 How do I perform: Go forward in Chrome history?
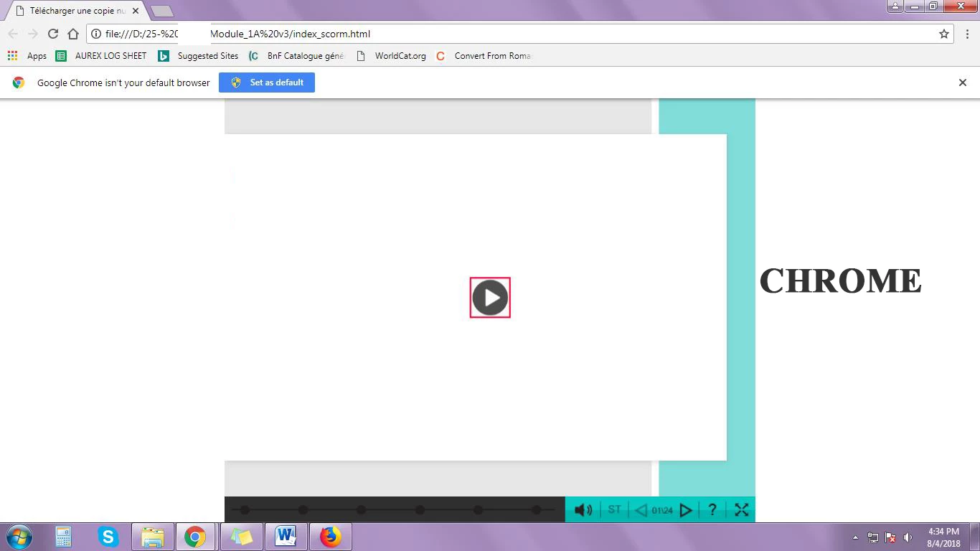point(33,34)
